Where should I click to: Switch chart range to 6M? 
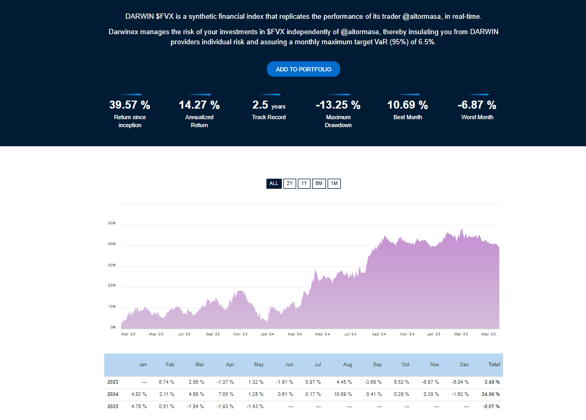pos(319,183)
